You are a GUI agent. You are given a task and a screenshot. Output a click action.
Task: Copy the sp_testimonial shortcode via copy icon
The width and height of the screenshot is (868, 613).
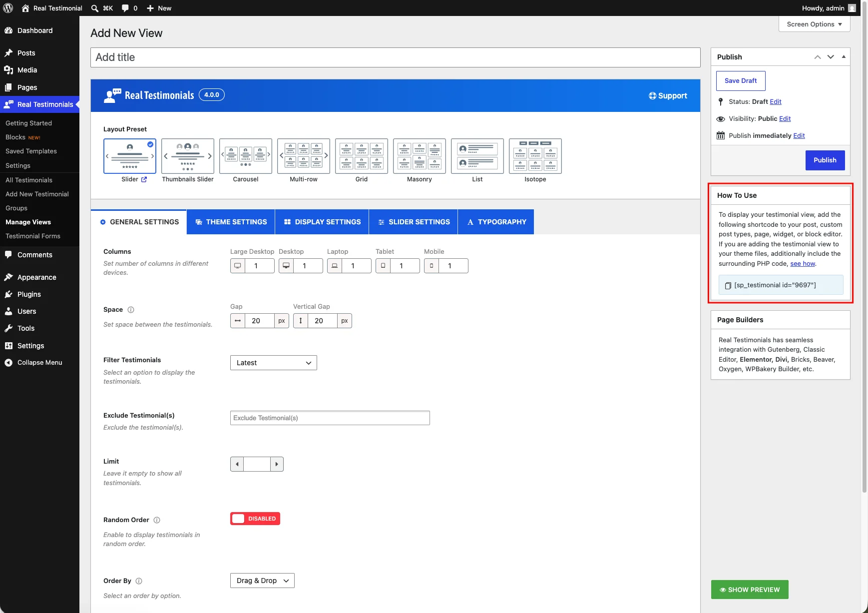[x=728, y=285]
